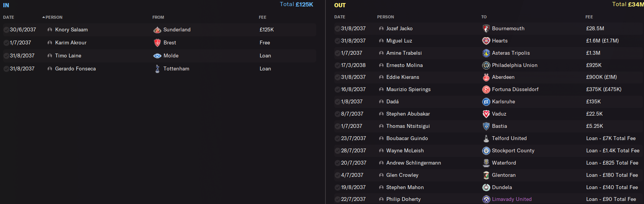644x204 pixels.
Task: Open Gerardo Fonseca's player profile
Action: pos(75,69)
